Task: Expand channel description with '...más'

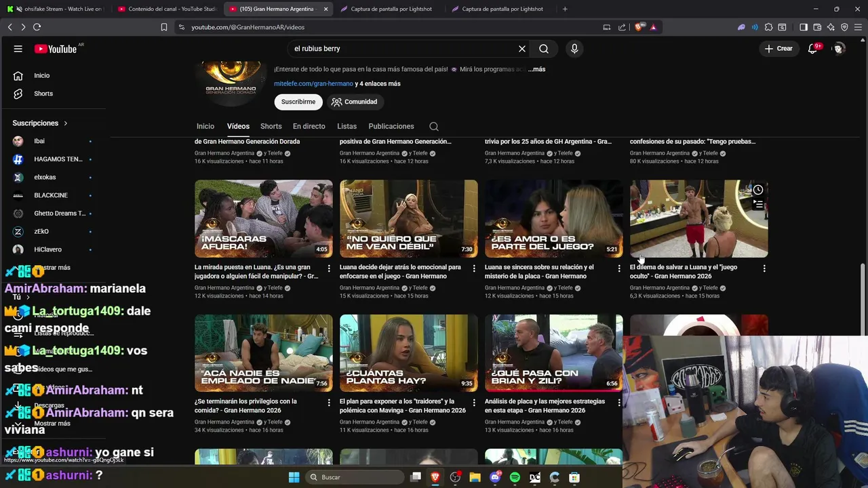Action: click(x=536, y=69)
